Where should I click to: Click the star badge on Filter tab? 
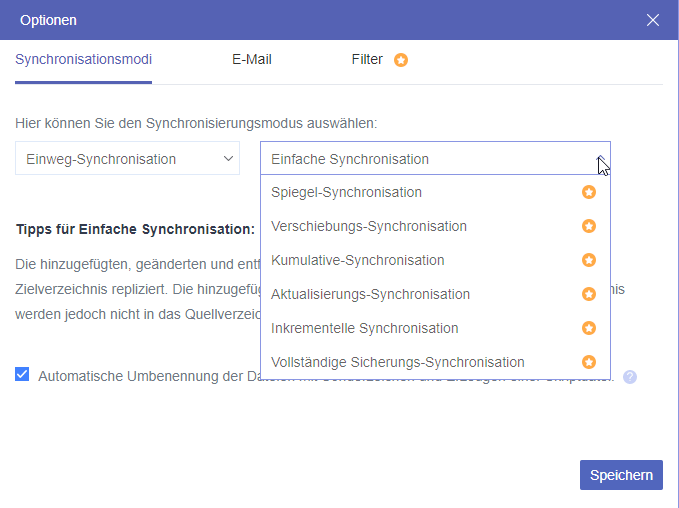[x=401, y=60]
